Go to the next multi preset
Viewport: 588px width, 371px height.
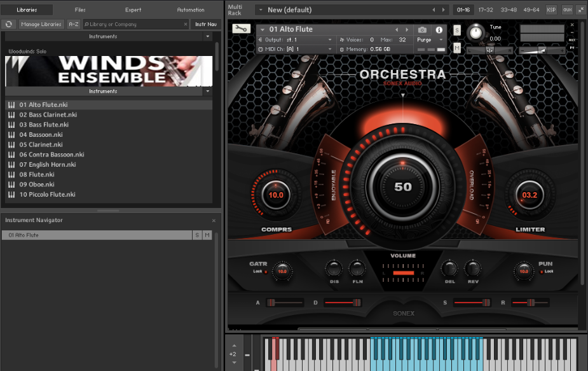(443, 10)
